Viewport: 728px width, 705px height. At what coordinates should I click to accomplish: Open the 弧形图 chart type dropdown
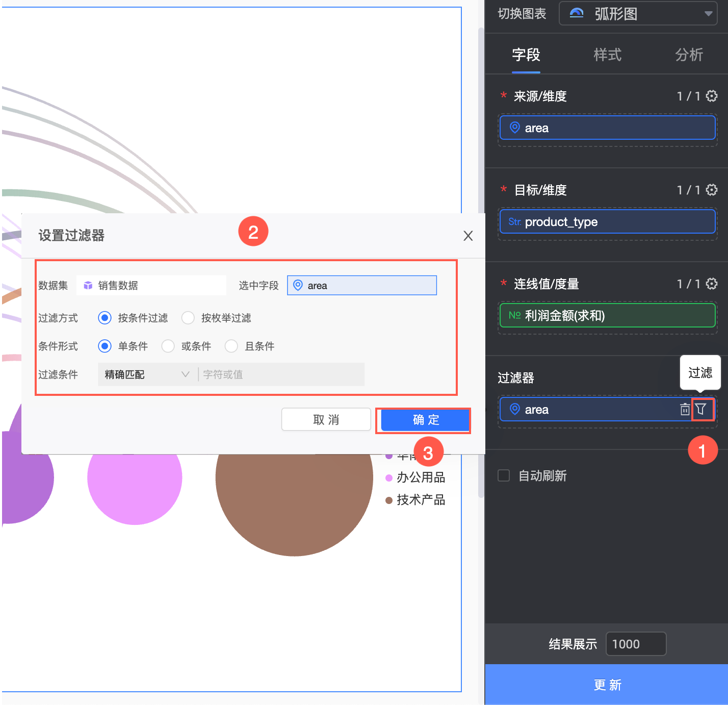708,14
